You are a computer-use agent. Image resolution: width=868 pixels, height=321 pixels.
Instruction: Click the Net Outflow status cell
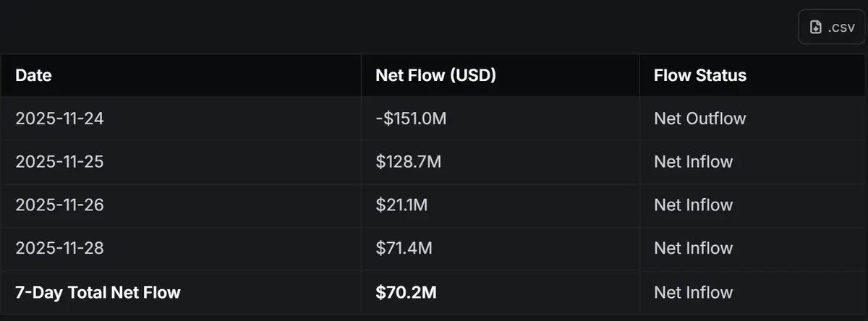(x=699, y=119)
